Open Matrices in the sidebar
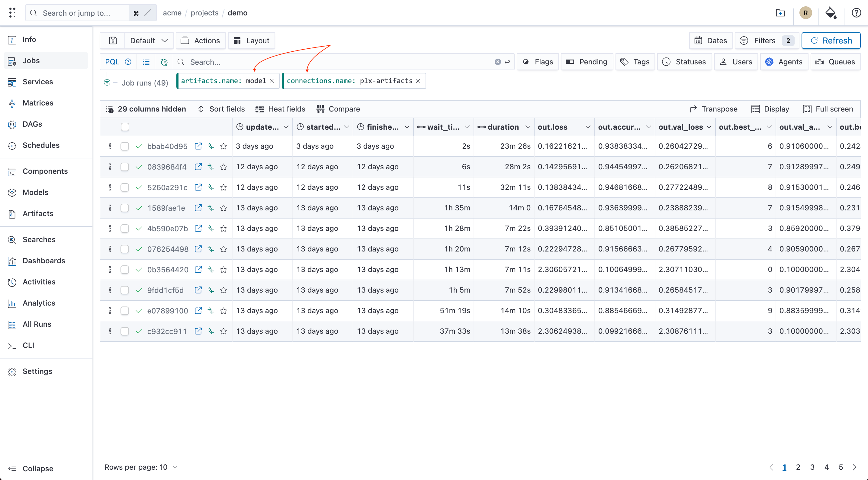This screenshot has height=480, width=868. pyautogui.click(x=46, y=103)
